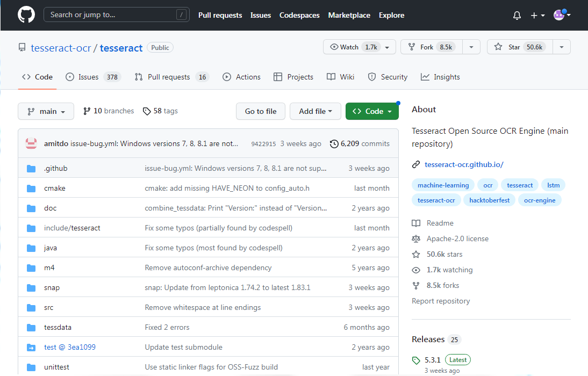Click the snap folder icon
Viewport: 588px width, 376px height.
31,288
